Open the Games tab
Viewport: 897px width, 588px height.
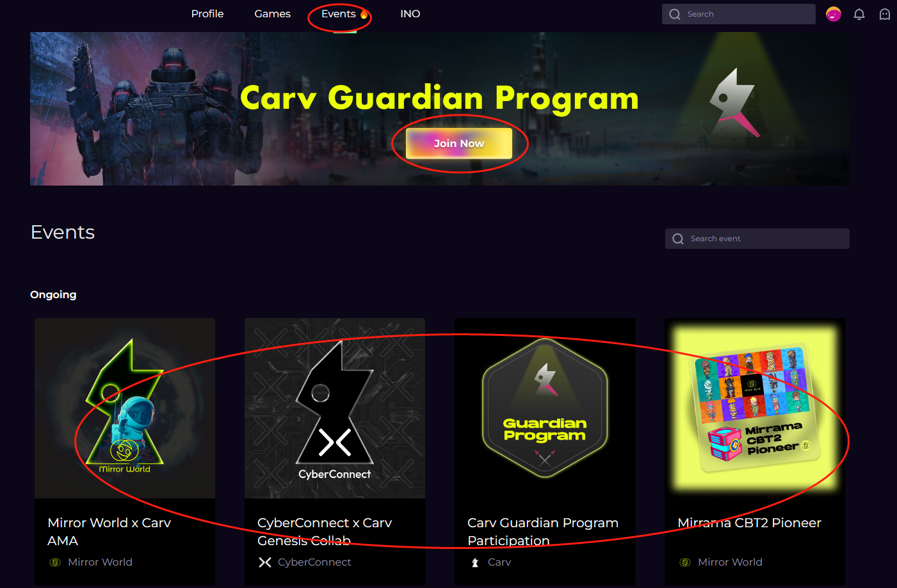[x=272, y=13]
